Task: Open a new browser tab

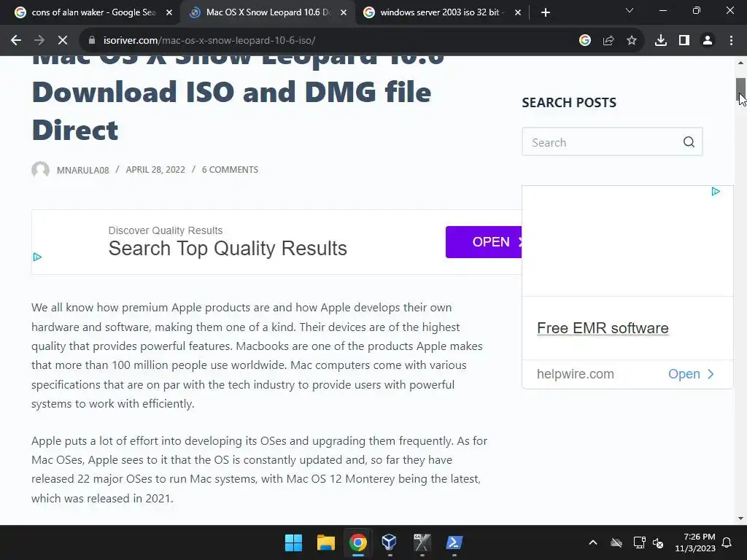Action: click(546, 12)
